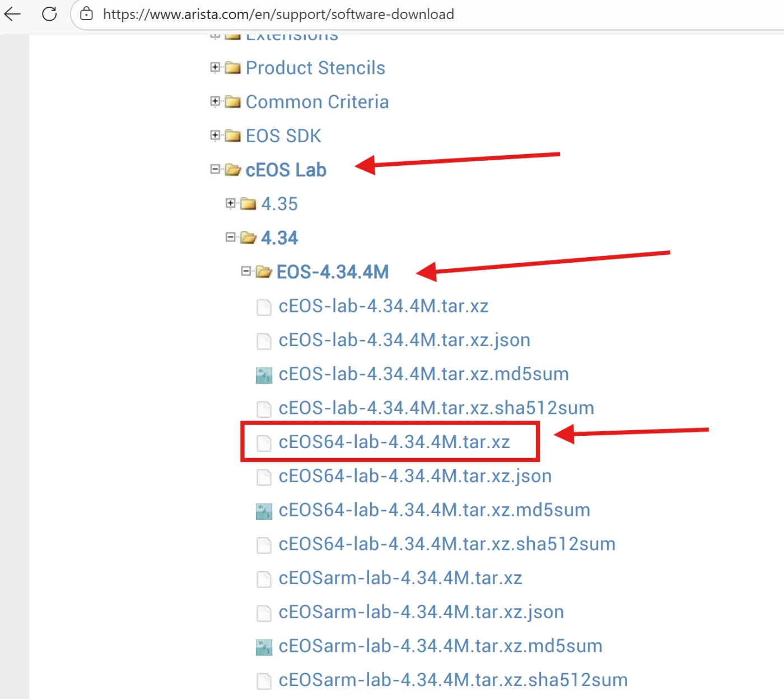Click the file icon beside cEOS-lab-4.34.4M.tar.xz

point(263,307)
